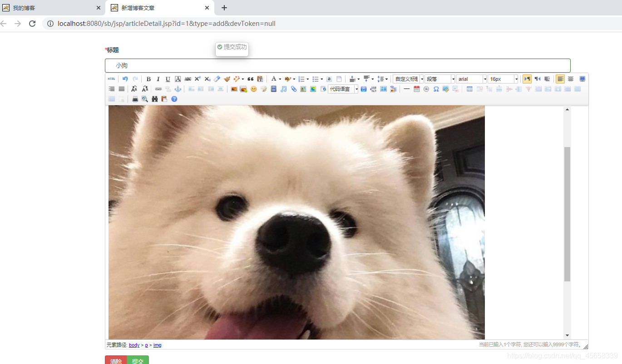Screen dimensions: 622x364
Task: Toggle blockquote quotation marks
Action: (250, 79)
